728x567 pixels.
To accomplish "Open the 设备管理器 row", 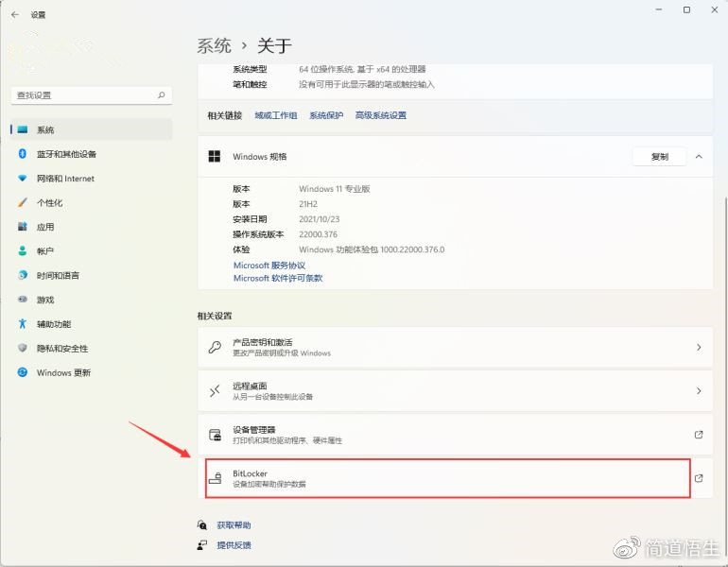I will point(455,435).
